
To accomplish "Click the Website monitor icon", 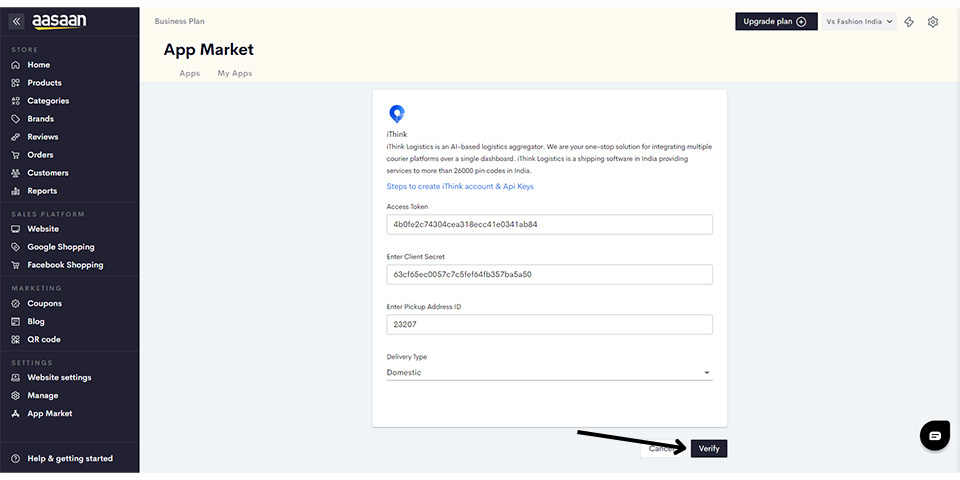I will coord(16,229).
